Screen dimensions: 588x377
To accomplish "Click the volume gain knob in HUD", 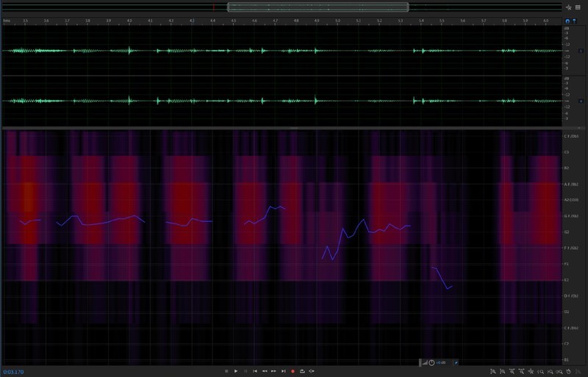I will click(x=431, y=362).
